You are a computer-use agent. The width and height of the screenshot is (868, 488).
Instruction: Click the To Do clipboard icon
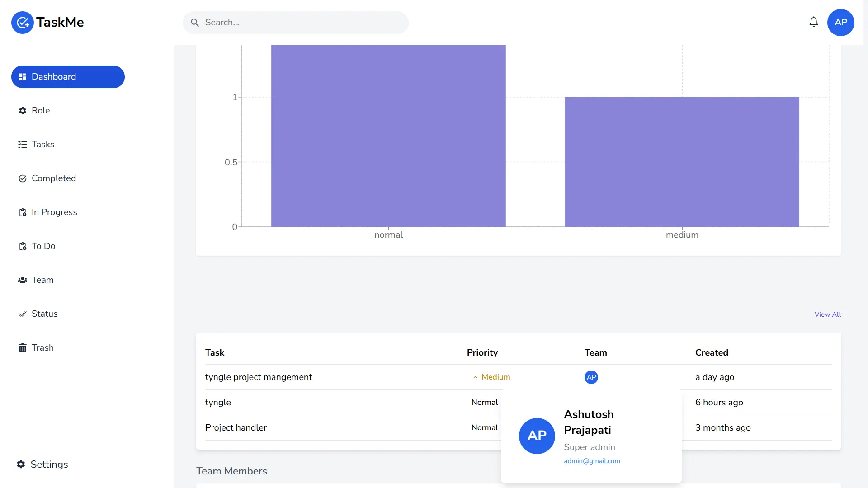click(23, 246)
